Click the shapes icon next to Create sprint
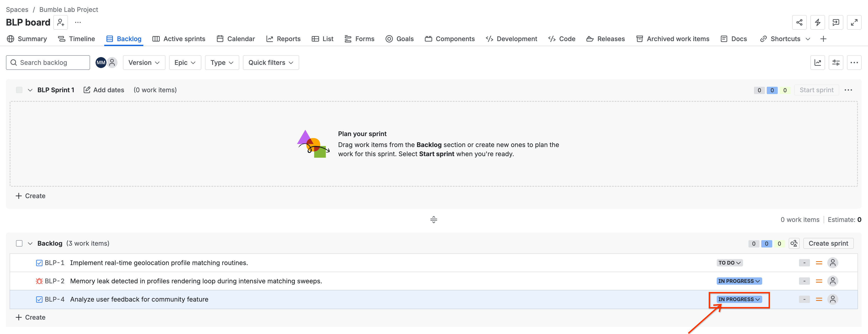This screenshot has height=334, width=868. 794,243
